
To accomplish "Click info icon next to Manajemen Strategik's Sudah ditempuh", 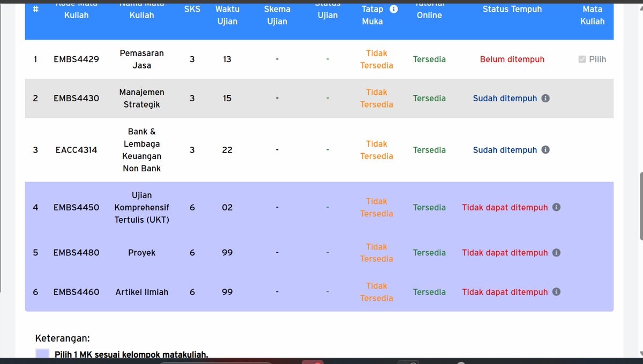I will (545, 98).
